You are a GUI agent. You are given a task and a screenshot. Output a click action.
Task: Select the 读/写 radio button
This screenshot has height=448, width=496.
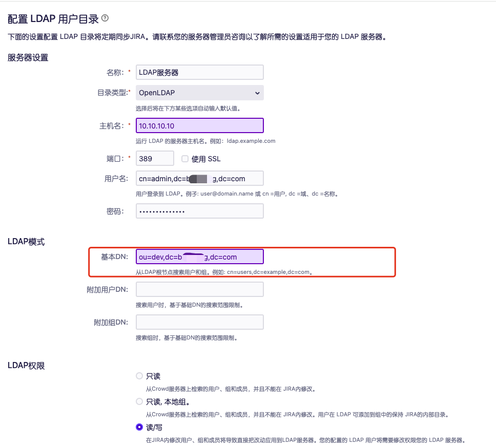[x=139, y=427]
